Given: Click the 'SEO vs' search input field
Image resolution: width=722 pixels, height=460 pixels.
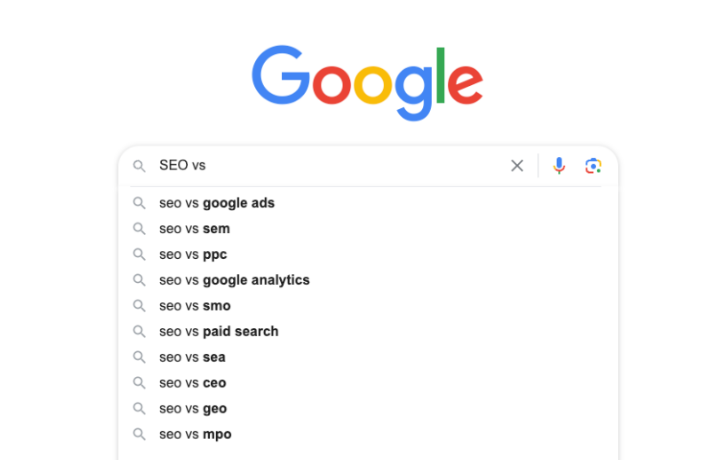Looking at the screenshot, I should point(330,166).
